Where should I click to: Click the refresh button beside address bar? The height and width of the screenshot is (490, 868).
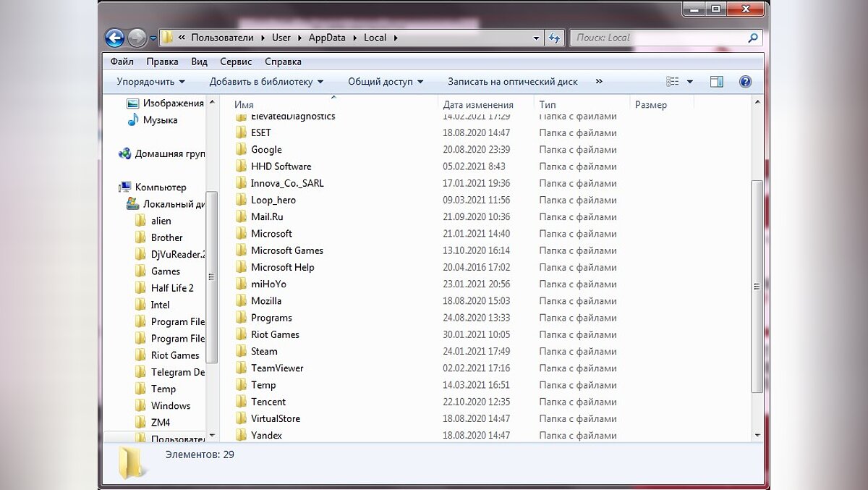(x=555, y=38)
